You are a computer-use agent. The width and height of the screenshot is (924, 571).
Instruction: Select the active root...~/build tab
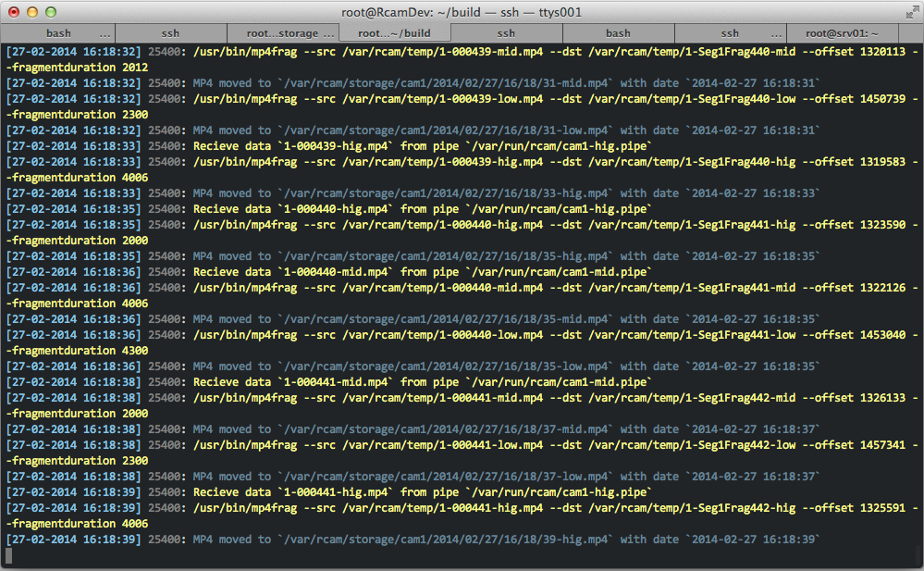(x=394, y=33)
